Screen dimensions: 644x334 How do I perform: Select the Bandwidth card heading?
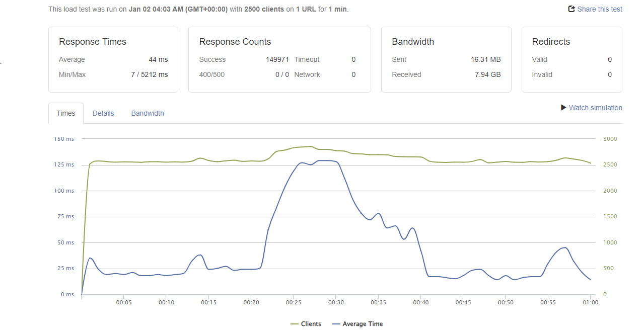(413, 42)
